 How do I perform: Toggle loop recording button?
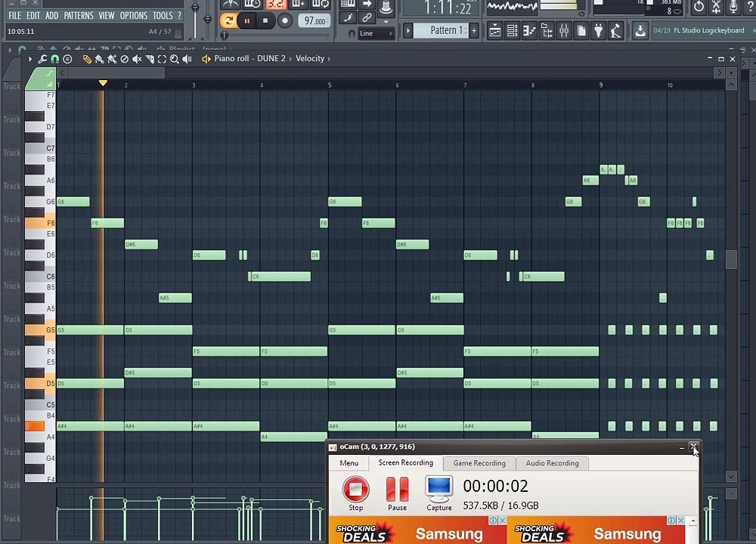[321, 5]
